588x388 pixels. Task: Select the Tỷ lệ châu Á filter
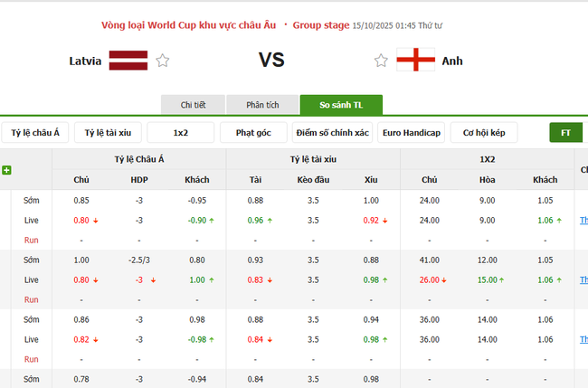tap(35, 133)
